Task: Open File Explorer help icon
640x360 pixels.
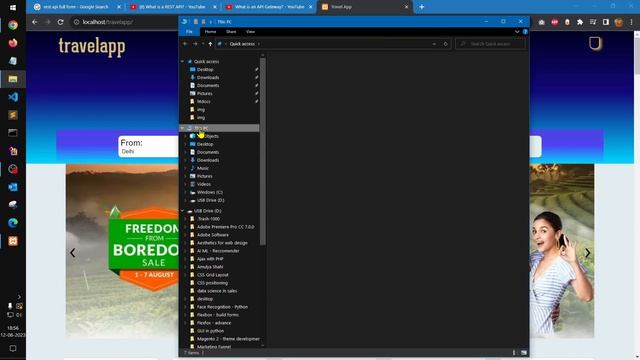Action: [x=525, y=31]
